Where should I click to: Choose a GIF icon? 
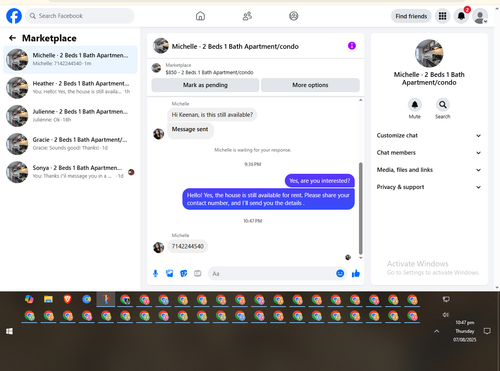pos(198,274)
